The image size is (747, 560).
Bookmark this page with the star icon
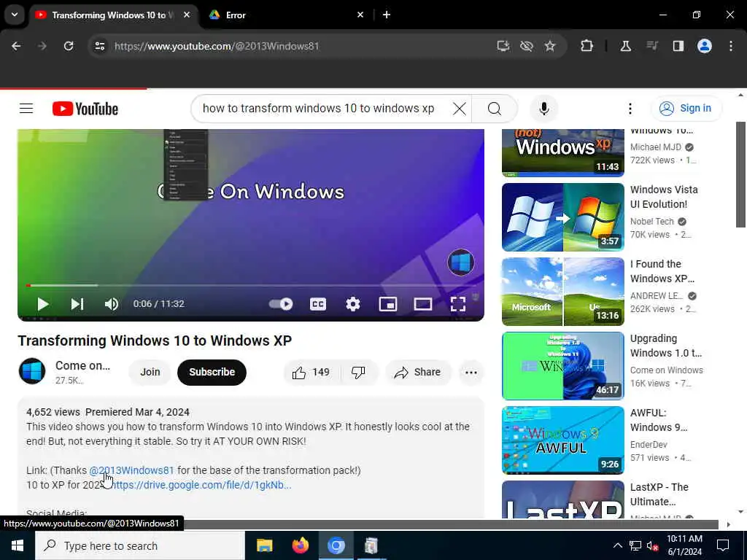(550, 46)
